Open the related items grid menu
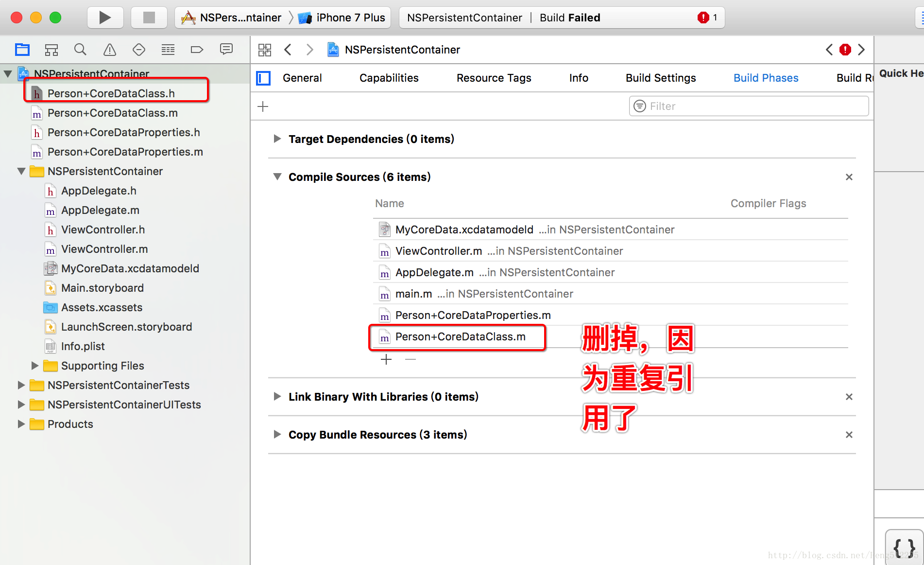Viewport: 924px width, 565px height. (265, 50)
